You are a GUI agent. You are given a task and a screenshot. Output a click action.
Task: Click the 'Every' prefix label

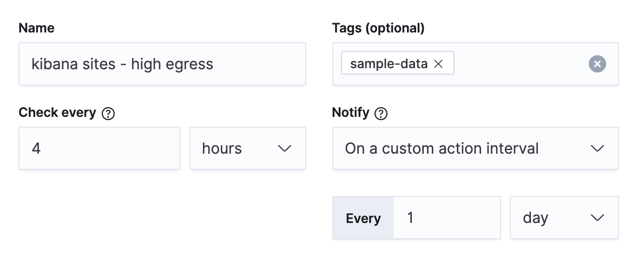tap(363, 218)
